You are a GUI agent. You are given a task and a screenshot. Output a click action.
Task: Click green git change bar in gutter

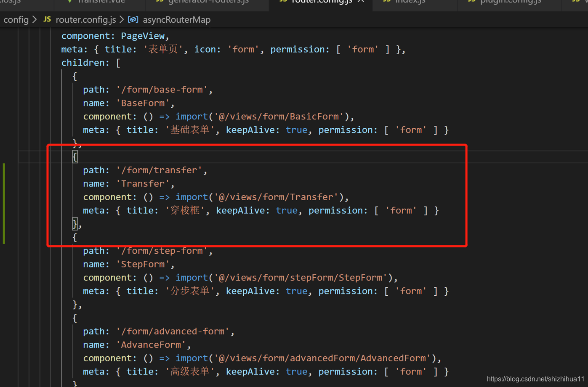pyautogui.click(x=4, y=204)
